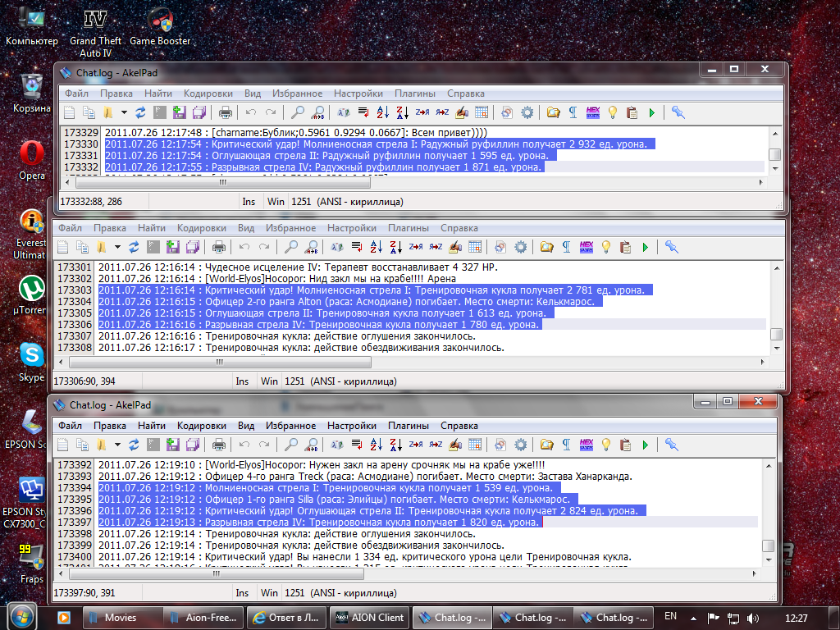Toggle ¶ show symbols in bottom window

click(566, 445)
